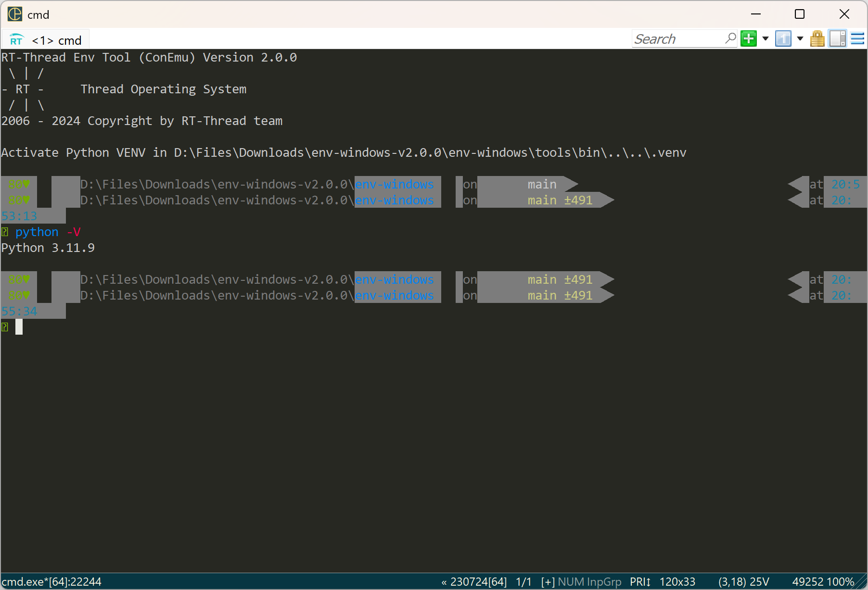Click the ConEmu application icon in title bar
This screenshot has width=868, height=590.
pos(14,14)
